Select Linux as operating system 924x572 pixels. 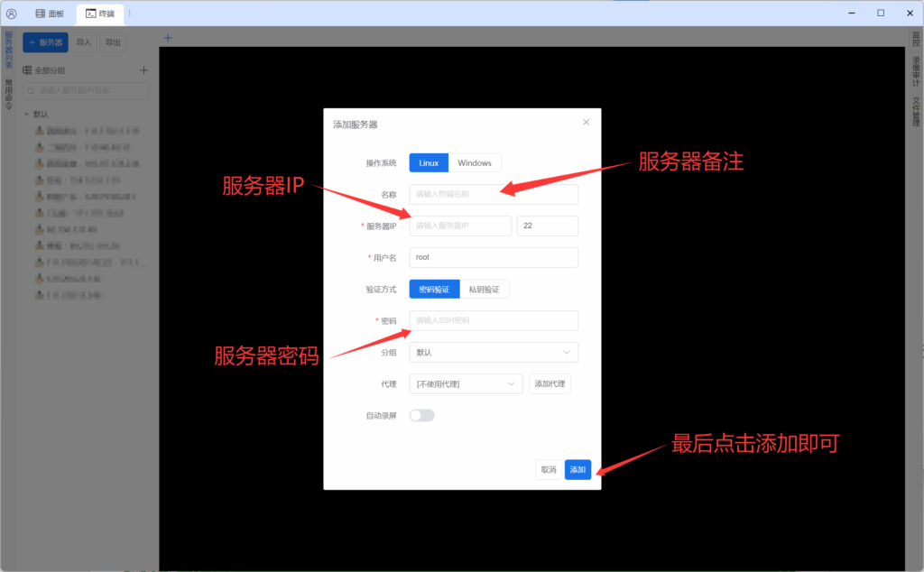click(x=429, y=162)
